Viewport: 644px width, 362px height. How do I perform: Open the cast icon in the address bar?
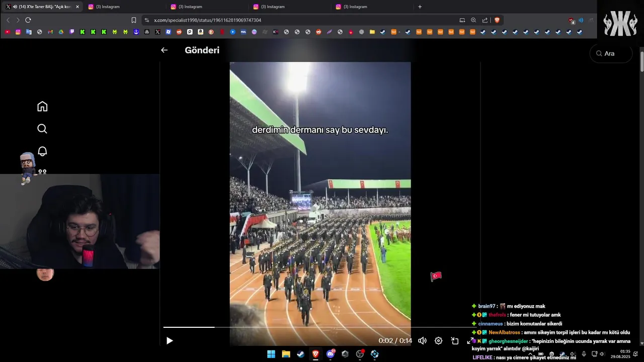tap(462, 20)
